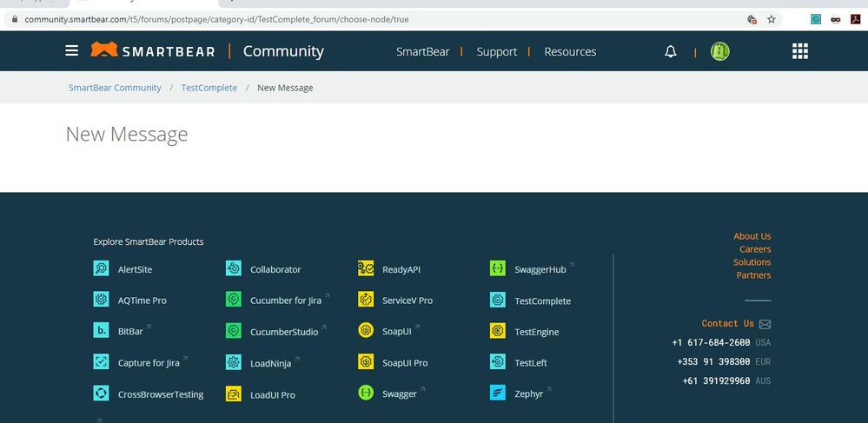Image resolution: width=868 pixels, height=423 pixels.
Task: Click the Zephyr product icon
Action: (498, 393)
